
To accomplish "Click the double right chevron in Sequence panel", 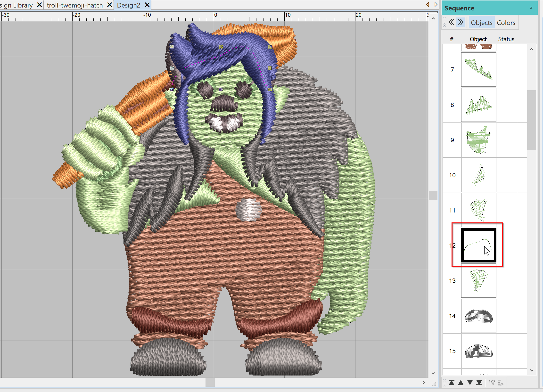I will point(461,22).
